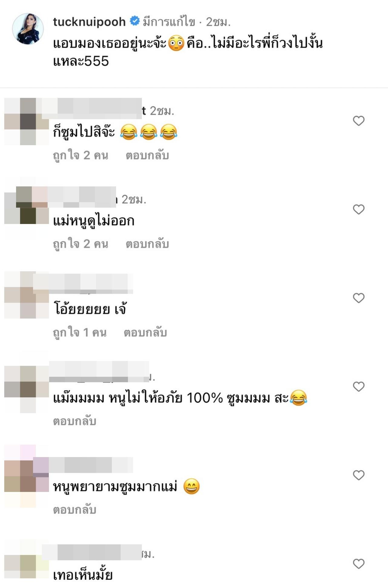Open avatar of the 'เทอเห็นมั้ย' commenter
This screenshot has width=388, height=588.
click(27, 563)
